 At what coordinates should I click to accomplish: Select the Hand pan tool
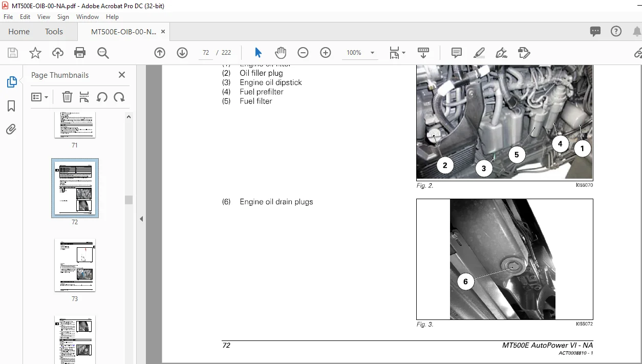point(281,53)
